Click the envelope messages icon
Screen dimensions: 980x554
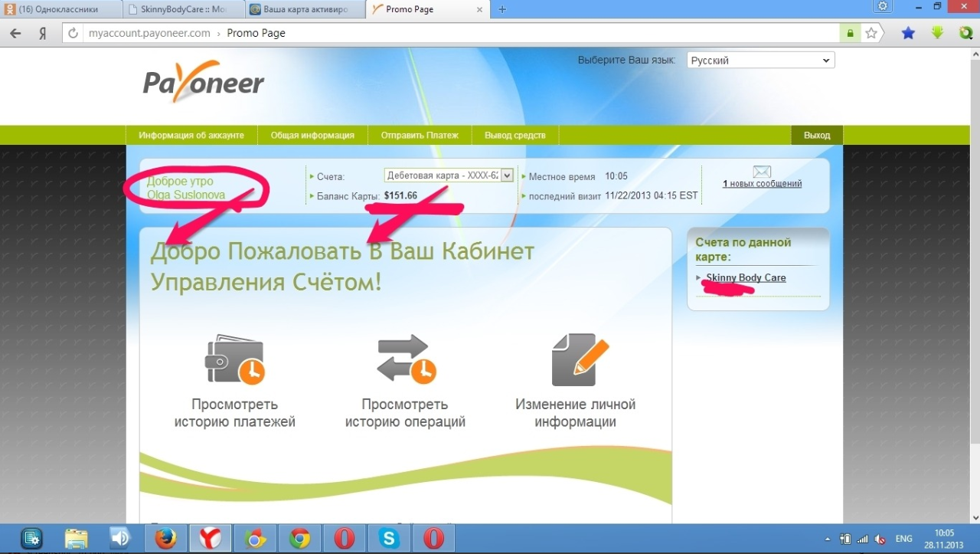pyautogui.click(x=762, y=172)
